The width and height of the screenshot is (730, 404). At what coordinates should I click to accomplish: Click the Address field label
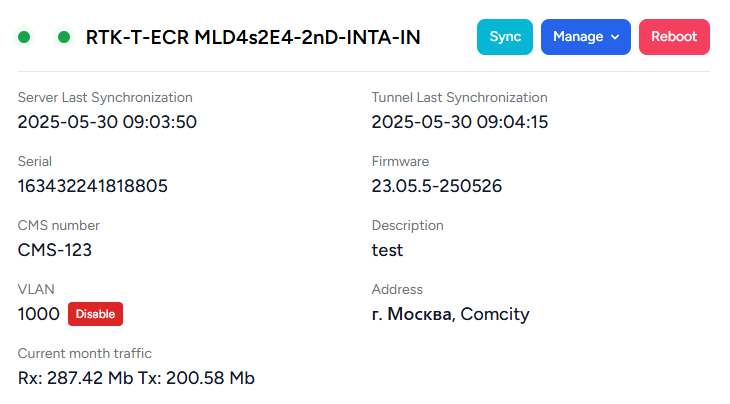pyautogui.click(x=397, y=290)
